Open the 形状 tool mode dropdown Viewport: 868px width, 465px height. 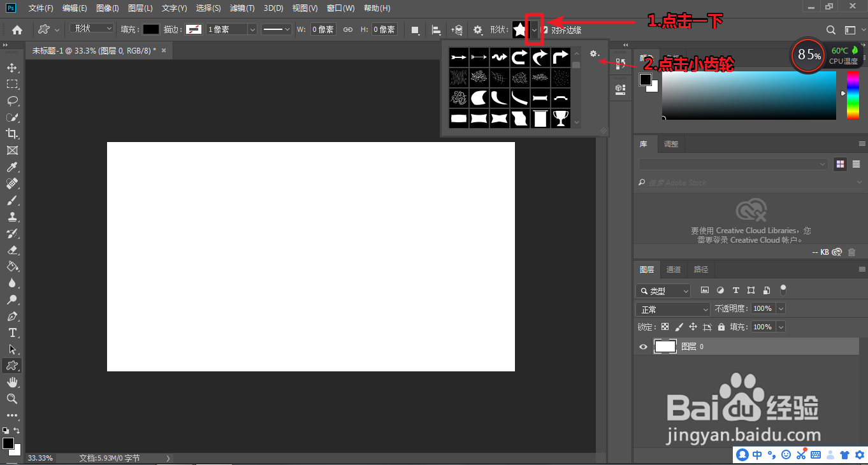[92, 29]
